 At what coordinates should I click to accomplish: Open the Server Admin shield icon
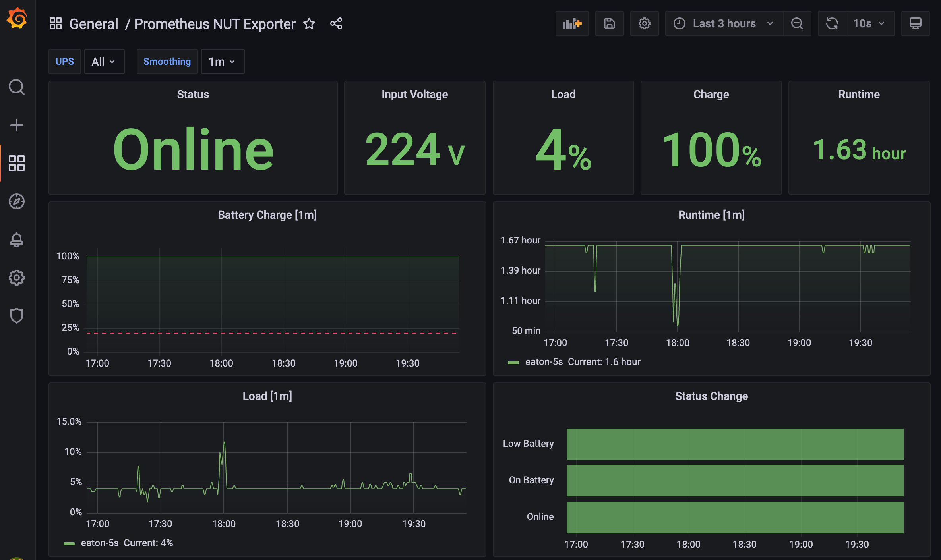click(x=17, y=316)
